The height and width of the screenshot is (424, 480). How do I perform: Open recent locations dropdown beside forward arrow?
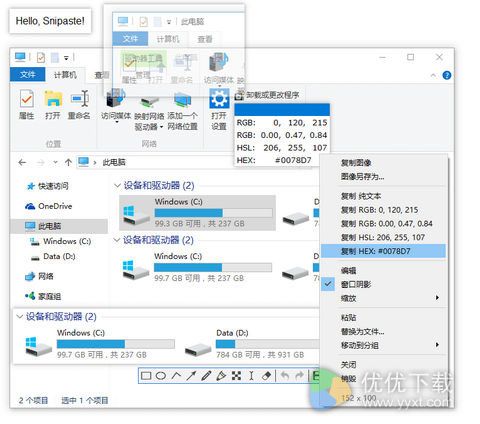(x=55, y=163)
